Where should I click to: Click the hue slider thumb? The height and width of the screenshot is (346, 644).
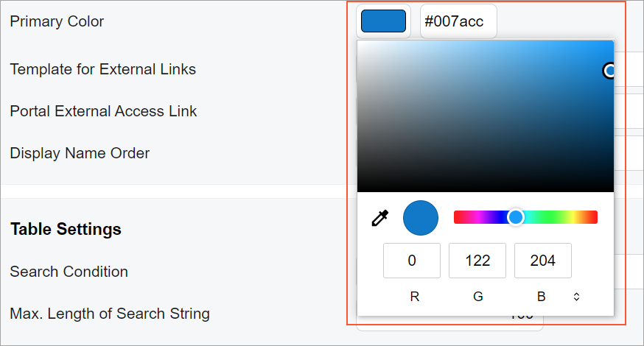pos(516,217)
